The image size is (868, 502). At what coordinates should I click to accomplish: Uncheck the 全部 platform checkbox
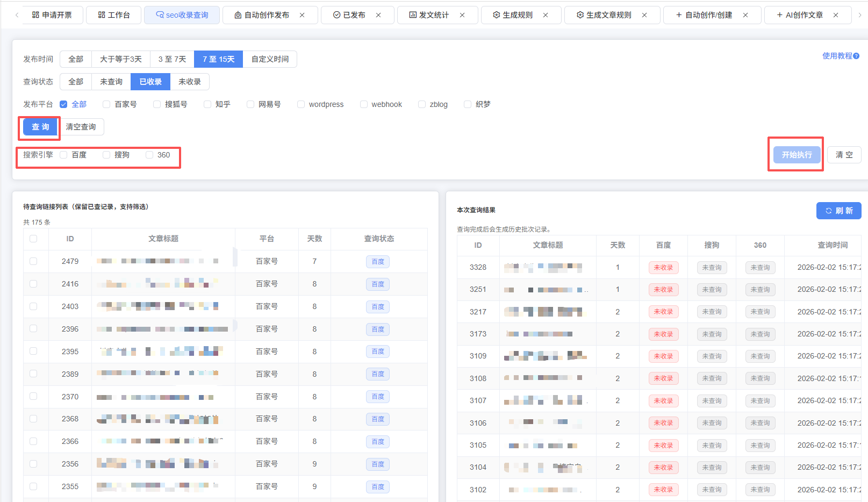point(63,104)
